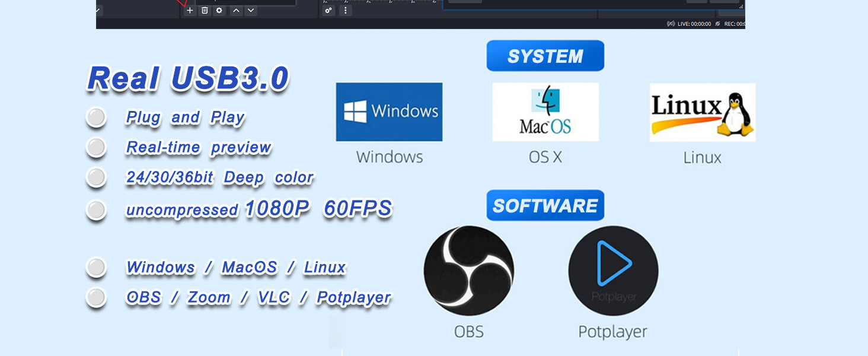868x356 pixels.
Task: Click the Potplayer play logo icon
Action: pyautogui.click(x=613, y=271)
